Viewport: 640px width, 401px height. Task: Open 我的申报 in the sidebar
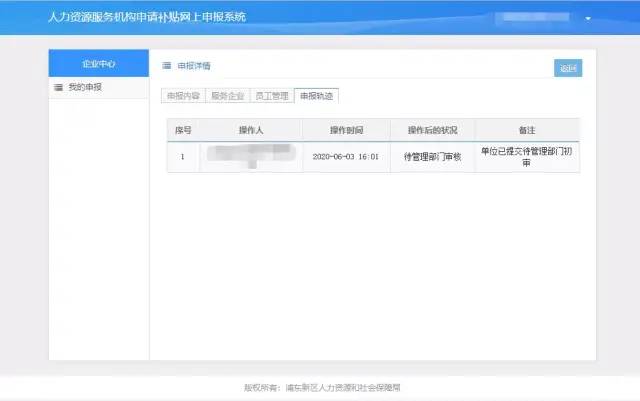click(85, 88)
